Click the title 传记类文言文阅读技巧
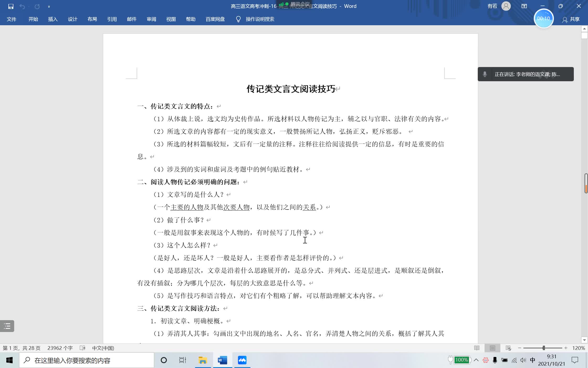This screenshot has height=368, width=588. (x=291, y=89)
